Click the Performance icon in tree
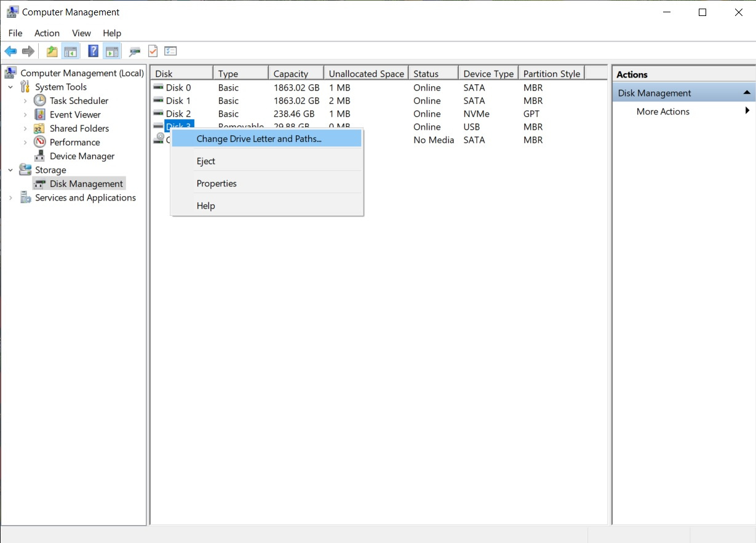 click(x=40, y=142)
